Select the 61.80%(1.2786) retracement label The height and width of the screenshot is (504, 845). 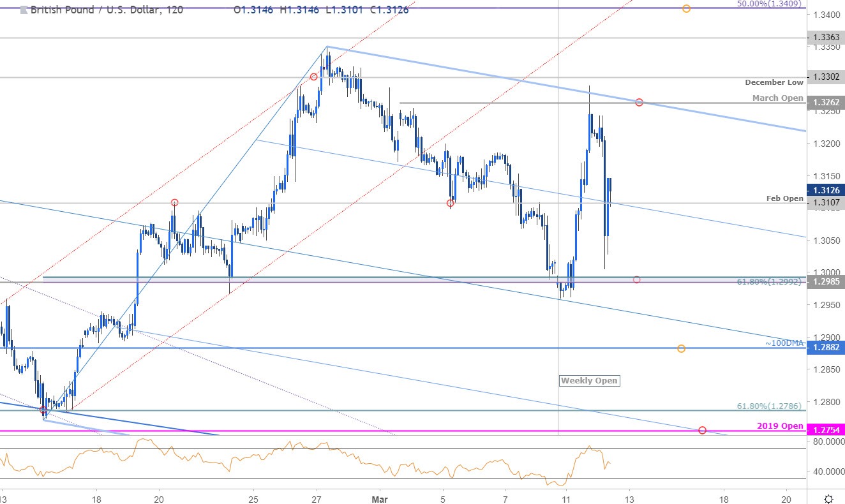coord(770,406)
